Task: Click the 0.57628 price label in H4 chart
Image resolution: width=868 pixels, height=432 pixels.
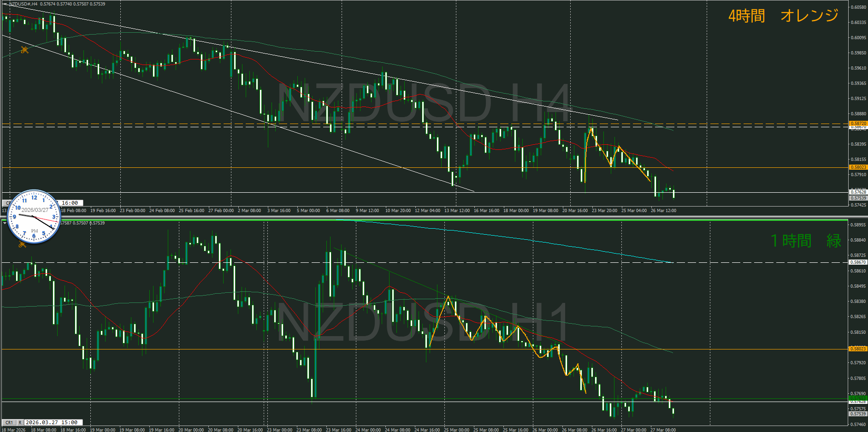Action: click(858, 192)
